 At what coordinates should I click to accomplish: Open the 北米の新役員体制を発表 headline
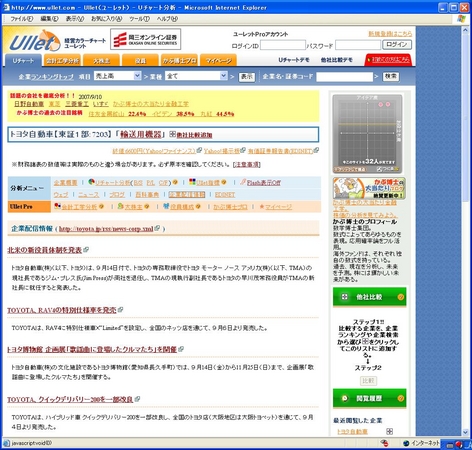[45, 250]
